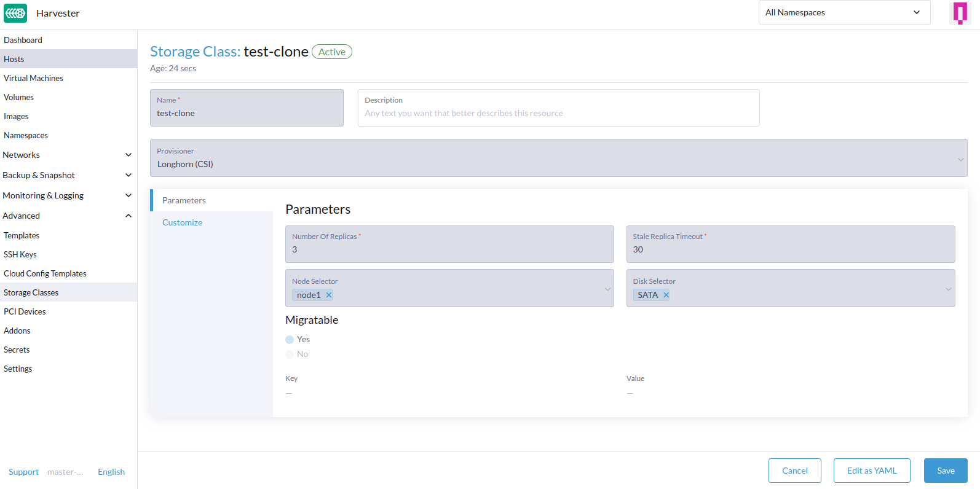Click the Harvester logo icon
Viewport: 980px width, 489px height.
pyautogui.click(x=15, y=13)
